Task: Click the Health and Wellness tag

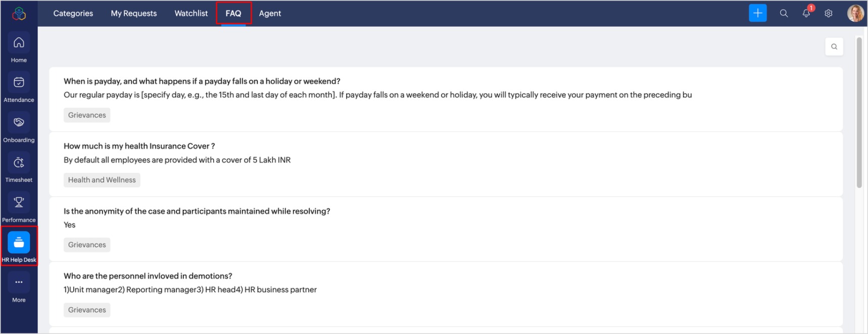Action: (x=102, y=180)
